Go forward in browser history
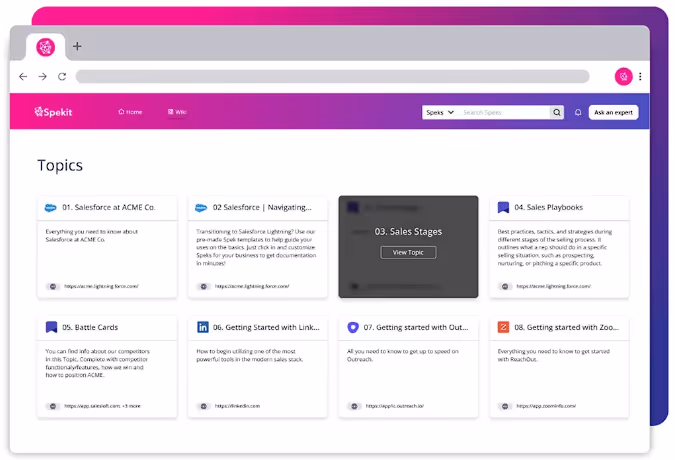Screen dimensions: 675x460 (x=43, y=77)
